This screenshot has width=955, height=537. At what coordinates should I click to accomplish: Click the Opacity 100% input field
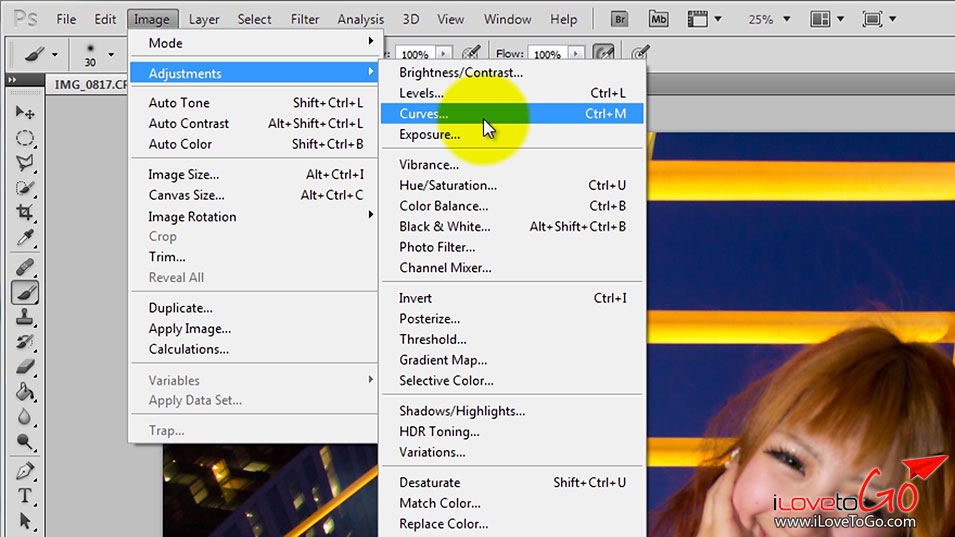point(415,54)
